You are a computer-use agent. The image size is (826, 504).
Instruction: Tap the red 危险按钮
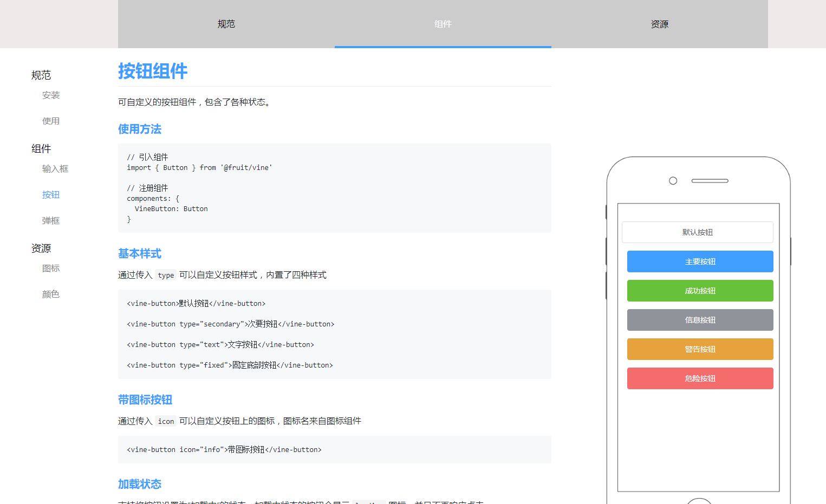pyautogui.click(x=700, y=378)
